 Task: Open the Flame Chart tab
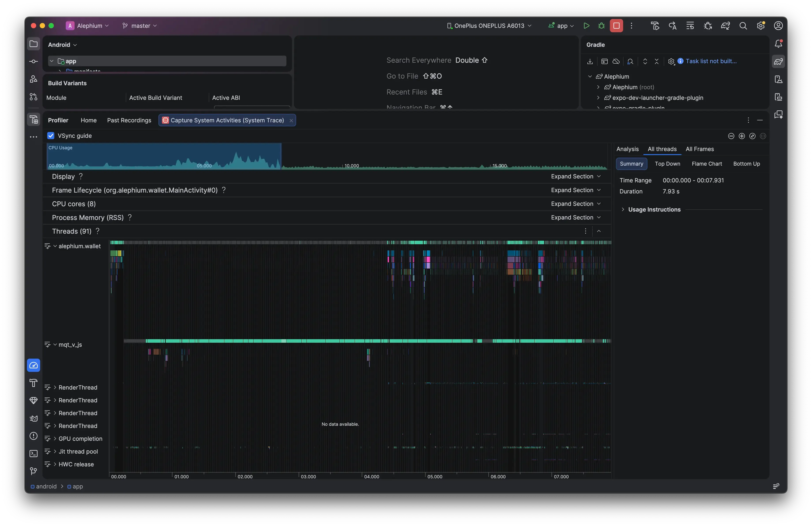[707, 164]
